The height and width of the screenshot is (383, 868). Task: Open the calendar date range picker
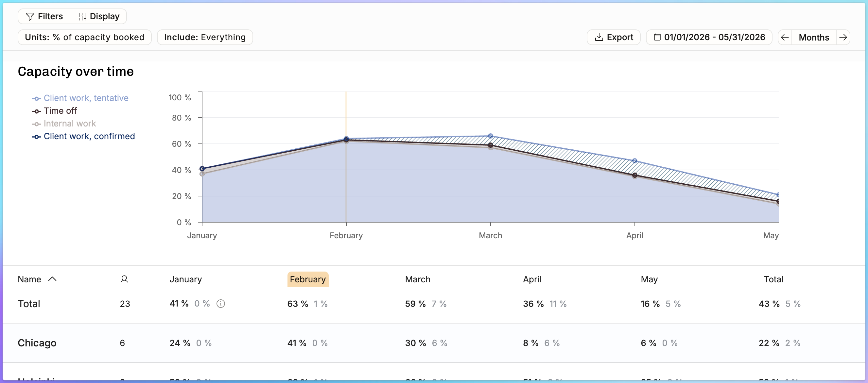pyautogui.click(x=709, y=37)
